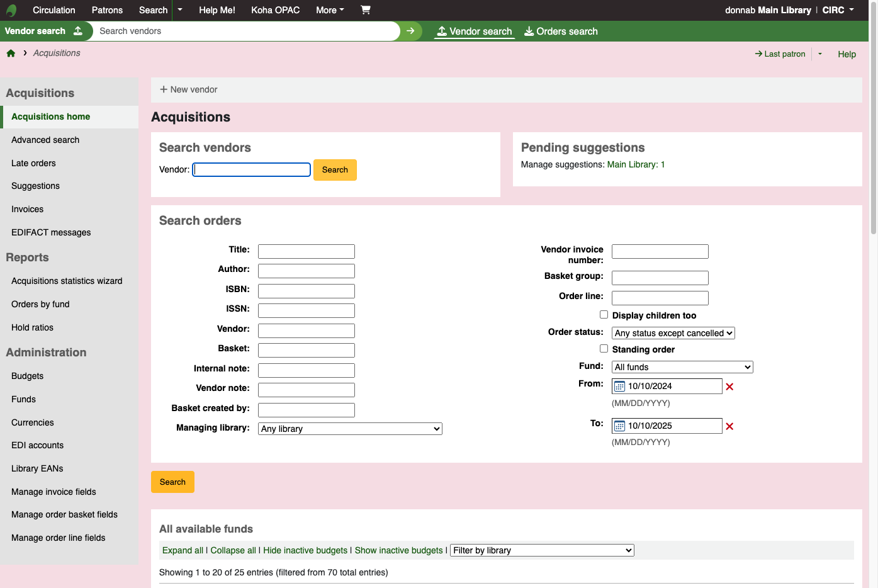Viewport: 878px width, 588px height.
Task: Clear the To date with red X
Action: point(729,426)
